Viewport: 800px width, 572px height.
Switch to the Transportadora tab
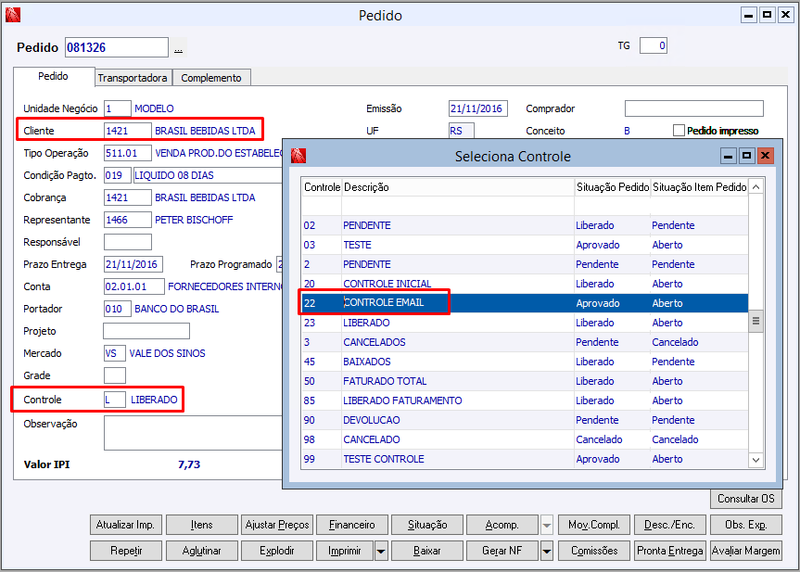[x=133, y=78]
